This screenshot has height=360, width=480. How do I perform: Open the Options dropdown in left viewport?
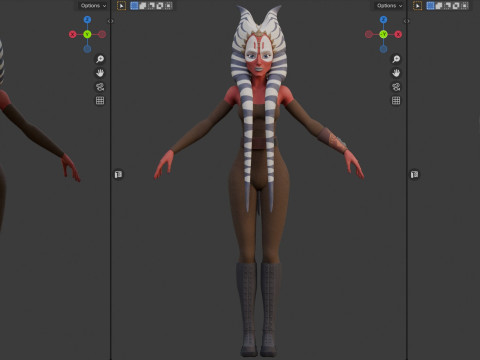point(93,6)
